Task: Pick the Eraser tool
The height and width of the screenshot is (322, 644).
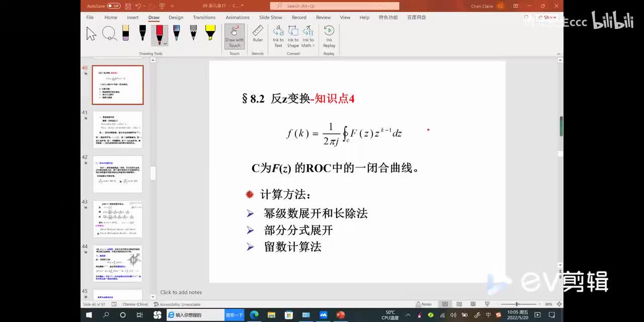Action: pos(125,34)
